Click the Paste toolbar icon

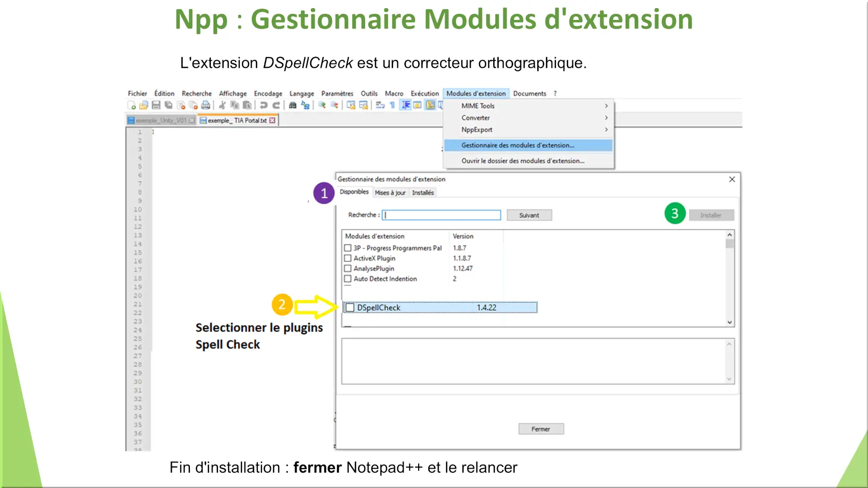(x=247, y=105)
